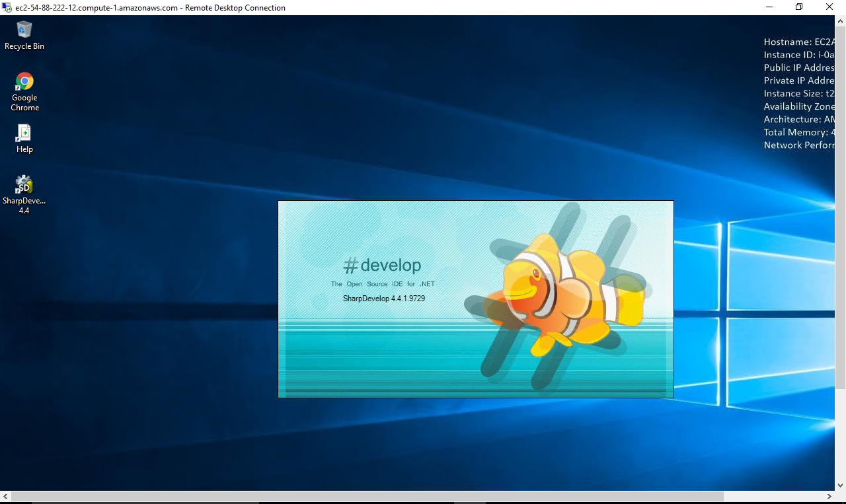
Task: Click the #develop logo text on splash screen
Action: 382,266
